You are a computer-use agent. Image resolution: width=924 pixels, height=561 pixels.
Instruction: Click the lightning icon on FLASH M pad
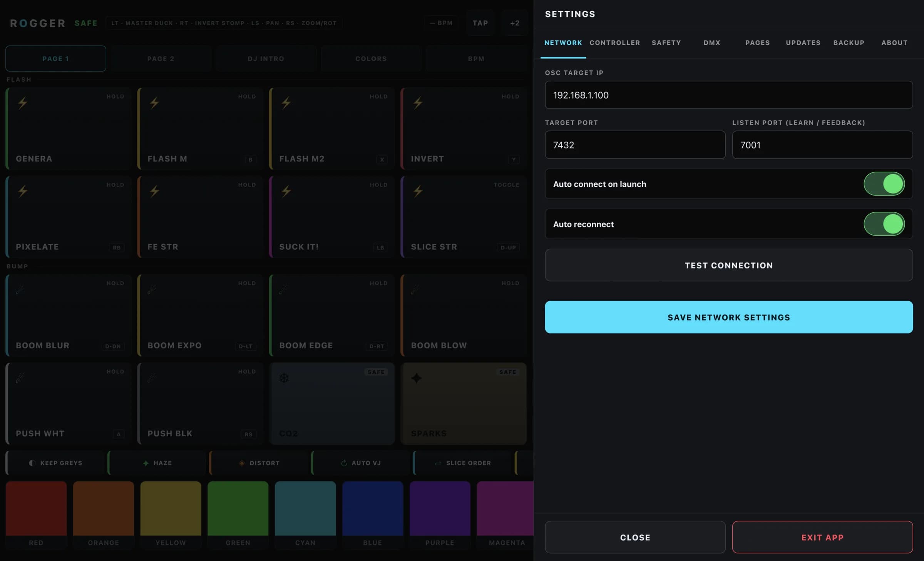click(x=154, y=103)
